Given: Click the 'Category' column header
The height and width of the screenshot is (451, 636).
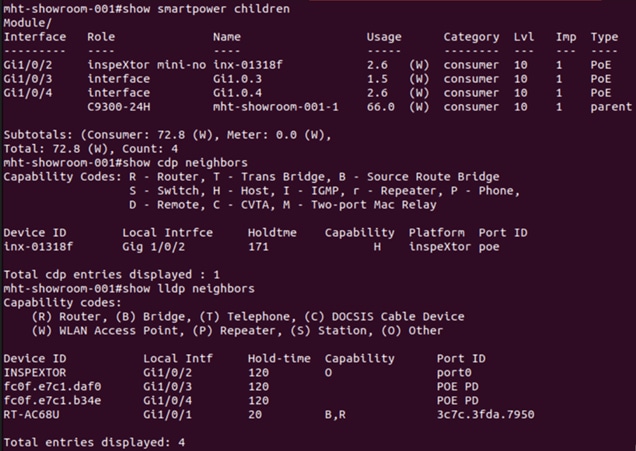Looking at the screenshot, I should pyautogui.click(x=471, y=37).
